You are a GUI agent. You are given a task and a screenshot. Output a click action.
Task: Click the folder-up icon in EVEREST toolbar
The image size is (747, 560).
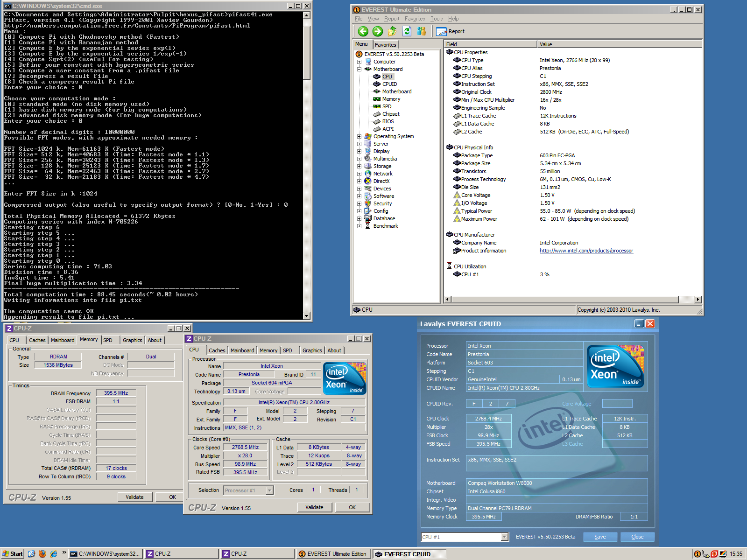pos(392,31)
